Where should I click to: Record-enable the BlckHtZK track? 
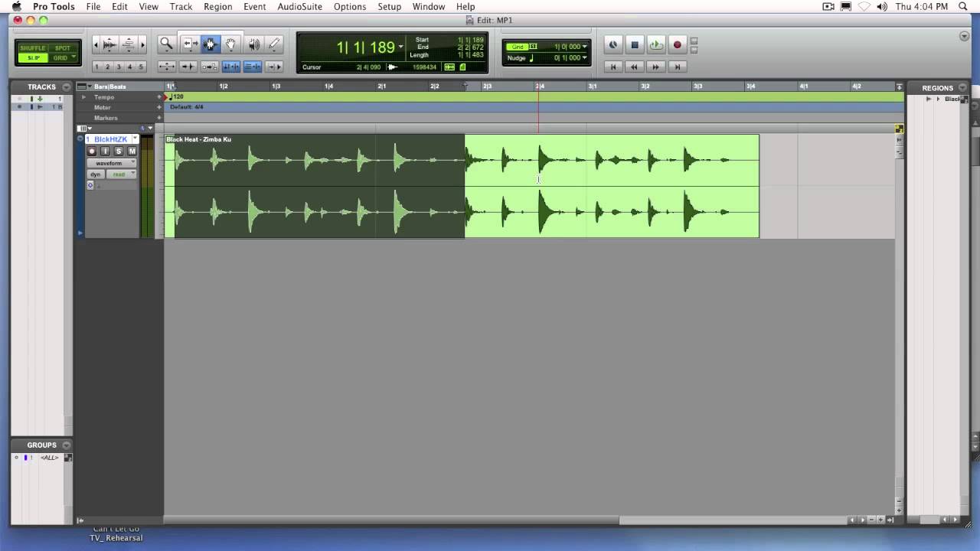pos(92,152)
